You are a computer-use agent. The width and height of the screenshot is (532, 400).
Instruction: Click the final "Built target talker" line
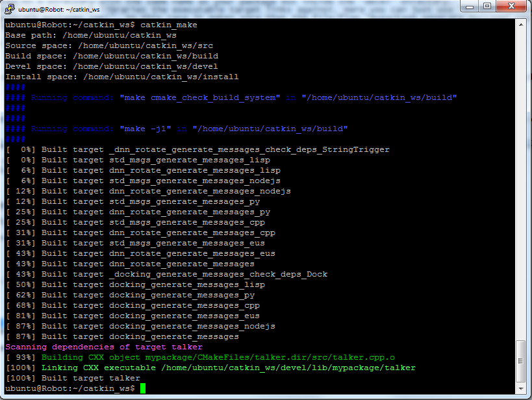pyautogui.click(x=91, y=378)
